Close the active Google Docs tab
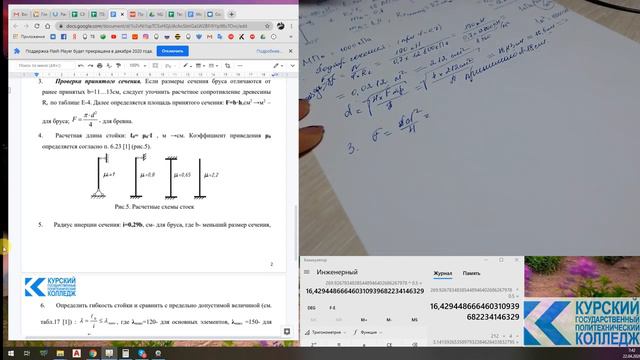This screenshot has height=360, width=640. pyautogui.click(x=122, y=14)
